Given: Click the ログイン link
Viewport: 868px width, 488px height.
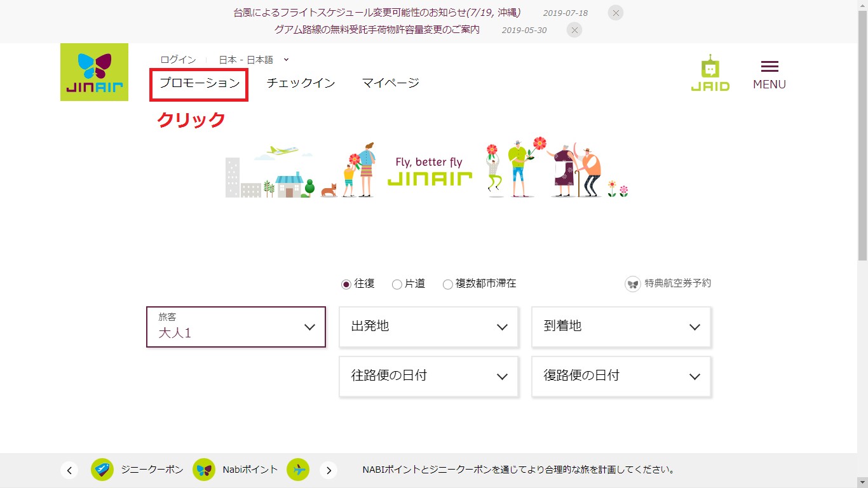Looking at the screenshot, I should pyautogui.click(x=178, y=60).
